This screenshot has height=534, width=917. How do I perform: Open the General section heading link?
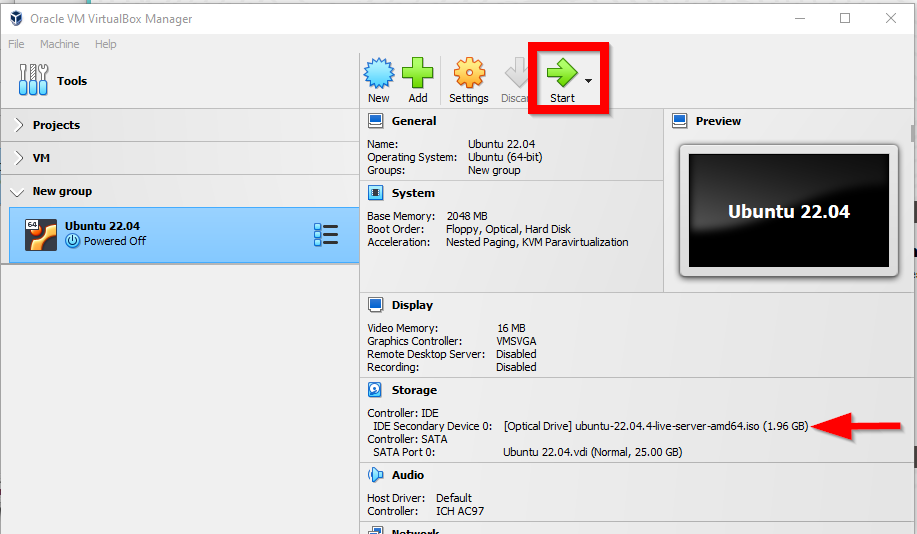pos(414,121)
